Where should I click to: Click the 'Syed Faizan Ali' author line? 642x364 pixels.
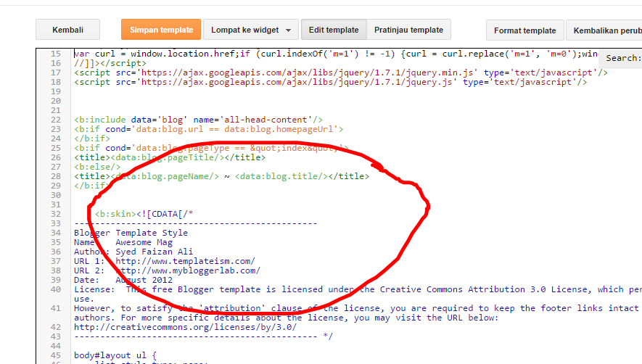[x=133, y=252]
